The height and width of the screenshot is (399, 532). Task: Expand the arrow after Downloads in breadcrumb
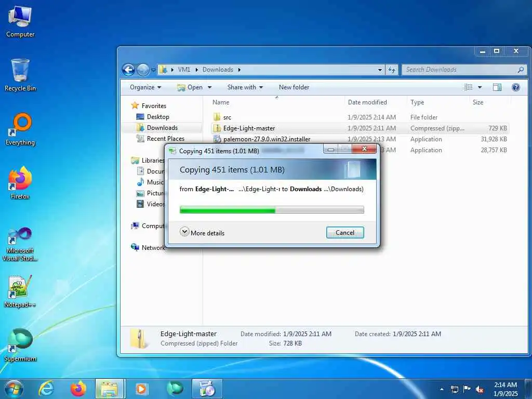click(x=239, y=70)
